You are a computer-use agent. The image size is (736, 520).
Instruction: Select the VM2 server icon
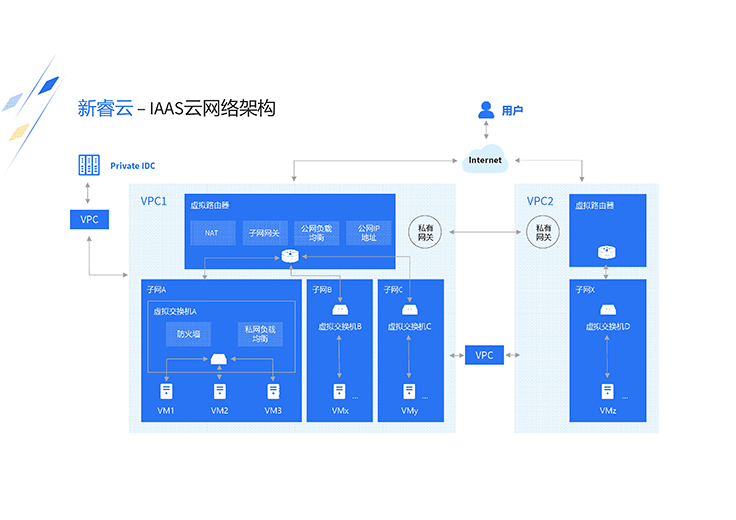(x=220, y=391)
